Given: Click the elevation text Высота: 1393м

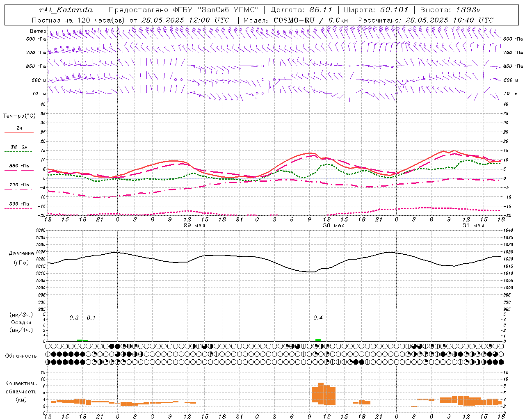Looking at the screenshot, I should coord(450,10).
